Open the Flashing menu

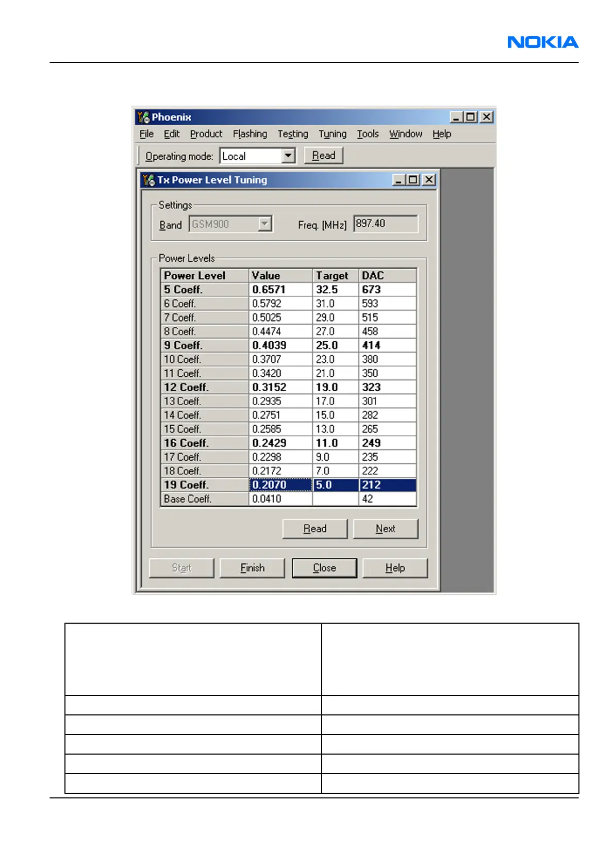[250, 134]
